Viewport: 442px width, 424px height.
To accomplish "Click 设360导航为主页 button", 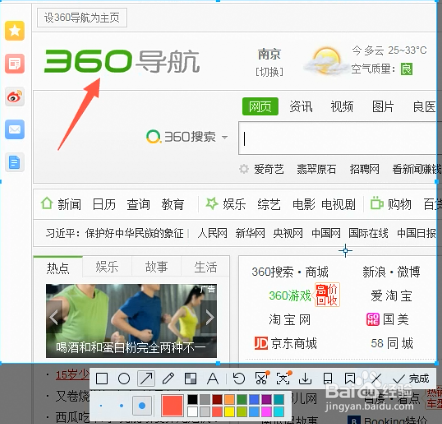I will pos(82,18).
